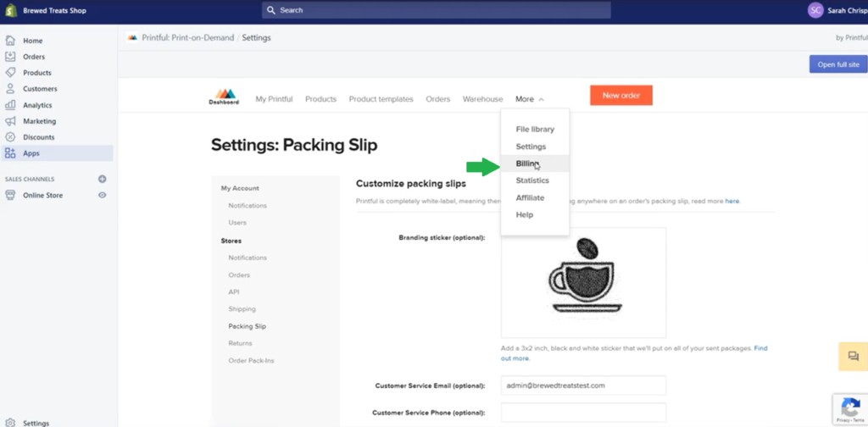The width and height of the screenshot is (868, 427).
Task: Click the Find out more link
Action: tap(634, 353)
